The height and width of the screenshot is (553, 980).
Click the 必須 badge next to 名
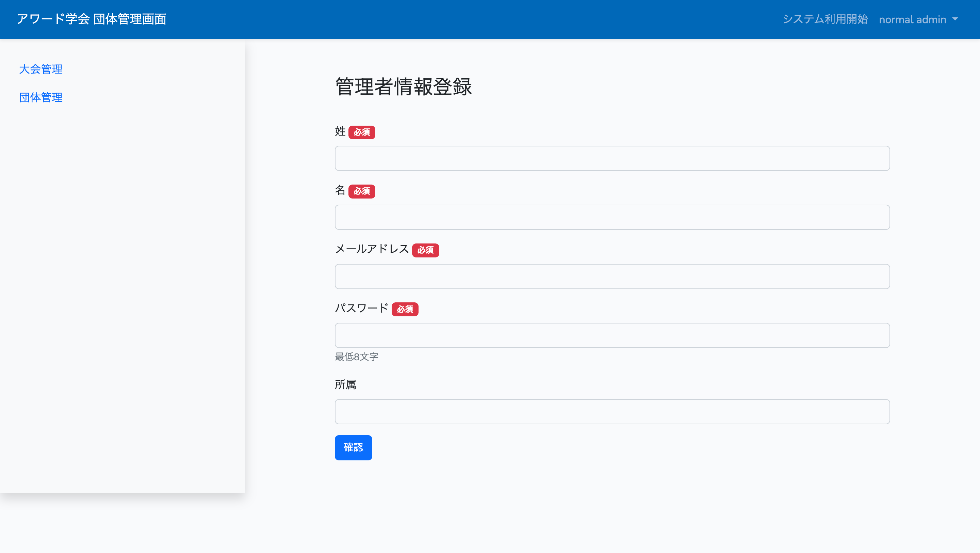pos(361,191)
